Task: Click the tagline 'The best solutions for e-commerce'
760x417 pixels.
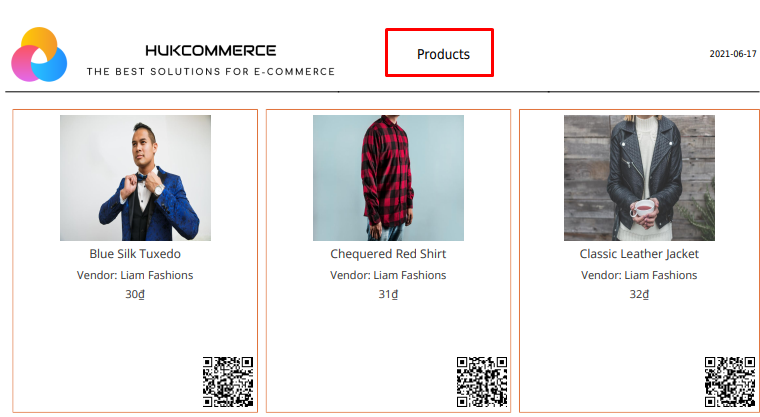Action: click(210, 72)
